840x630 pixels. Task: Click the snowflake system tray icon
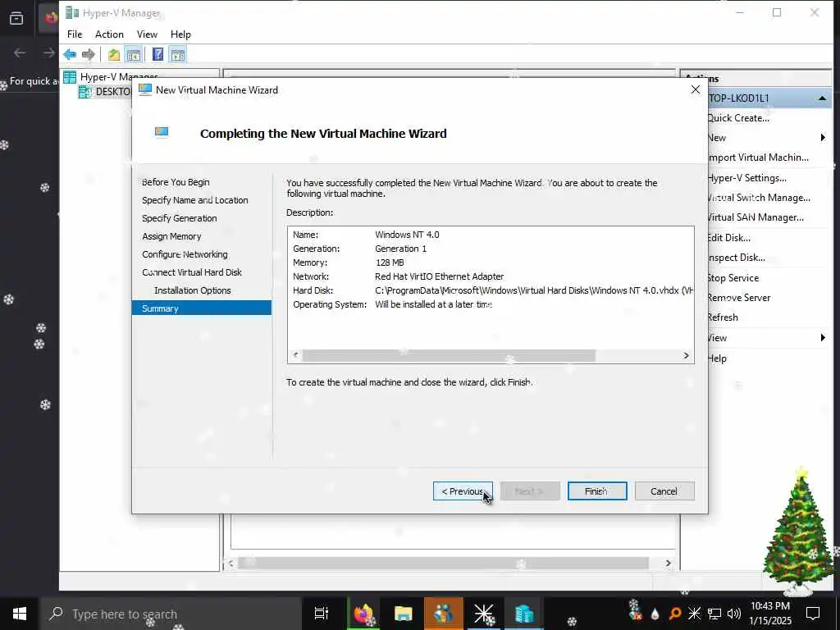[x=694, y=614]
